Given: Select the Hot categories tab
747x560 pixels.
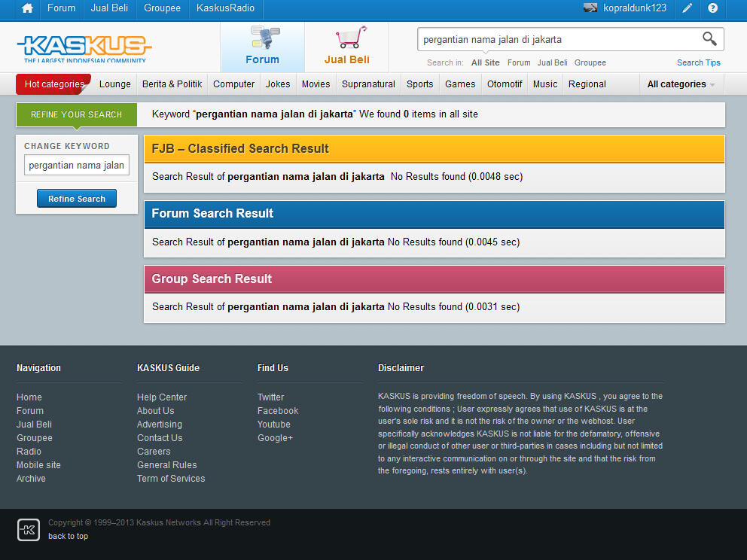Looking at the screenshot, I should point(53,84).
